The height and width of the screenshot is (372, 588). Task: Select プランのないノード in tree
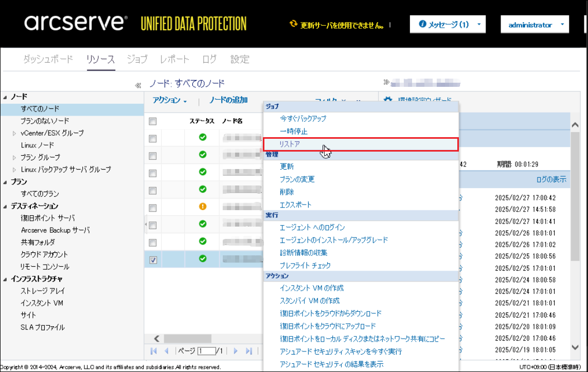pyautogui.click(x=45, y=121)
